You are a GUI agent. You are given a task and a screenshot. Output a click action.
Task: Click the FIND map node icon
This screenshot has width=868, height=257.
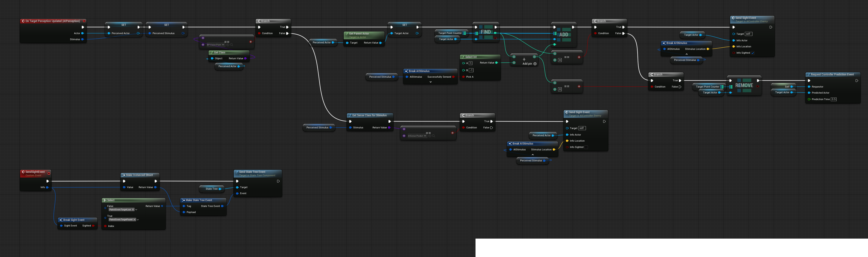click(x=486, y=32)
